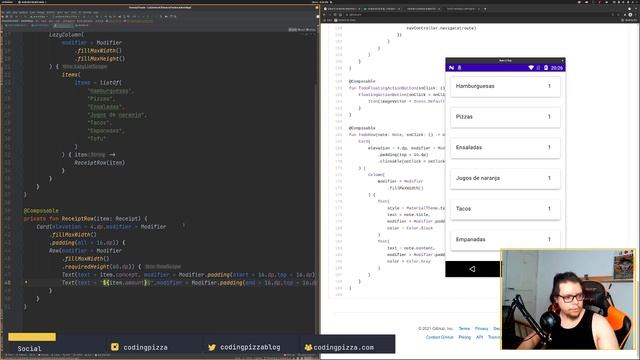This screenshot has height=360, width=640.
Task: Click the webcam video thumbnail
Action: point(568,299)
